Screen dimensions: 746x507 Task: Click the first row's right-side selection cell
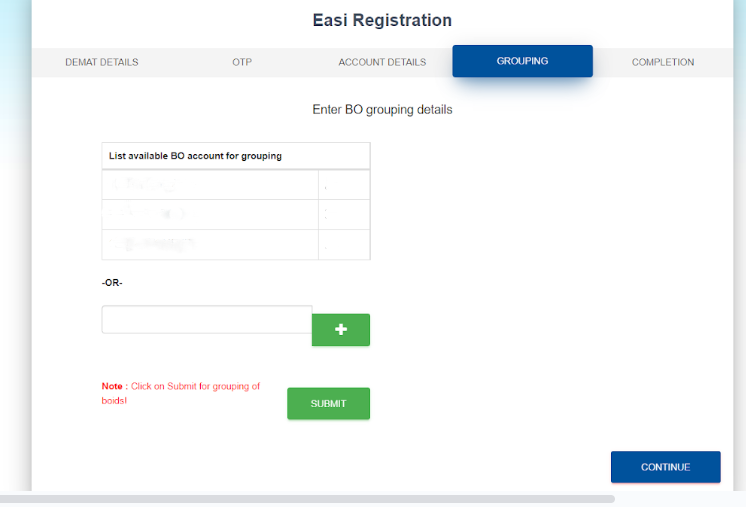pos(344,185)
